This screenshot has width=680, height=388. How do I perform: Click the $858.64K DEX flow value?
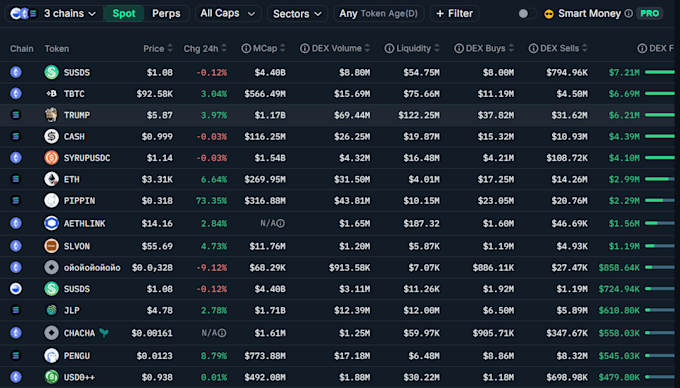click(x=619, y=267)
